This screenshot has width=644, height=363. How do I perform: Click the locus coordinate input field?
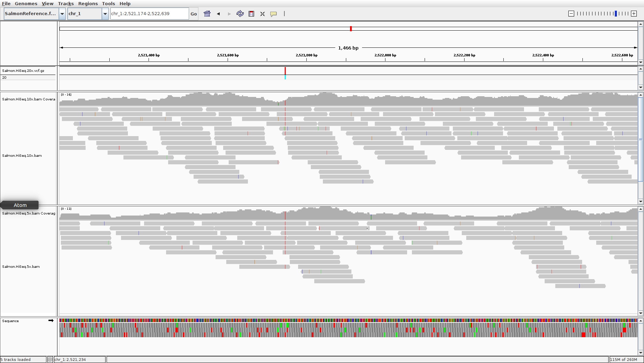coord(149,14)
